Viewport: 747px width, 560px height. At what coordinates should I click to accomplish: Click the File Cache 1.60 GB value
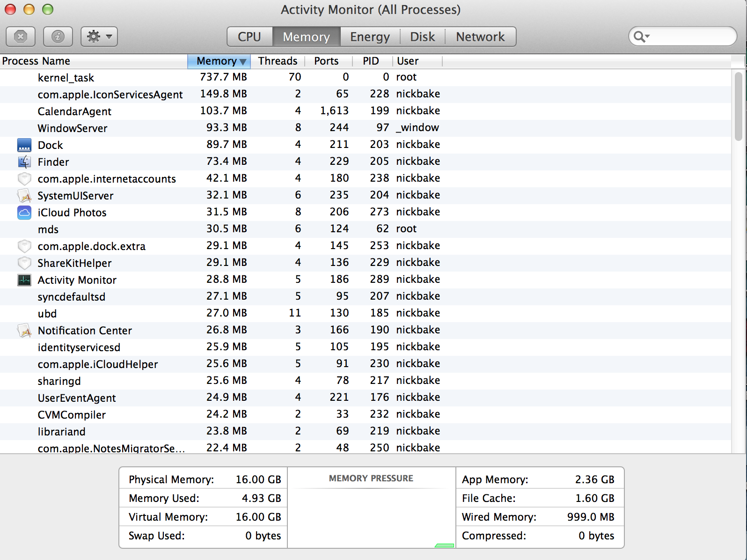click(595, 498)
